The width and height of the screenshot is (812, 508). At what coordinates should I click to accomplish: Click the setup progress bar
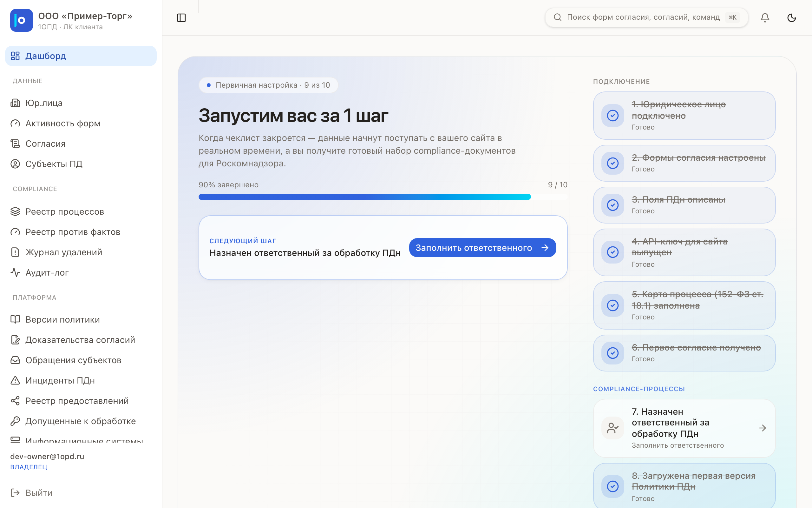pos(383,197)
